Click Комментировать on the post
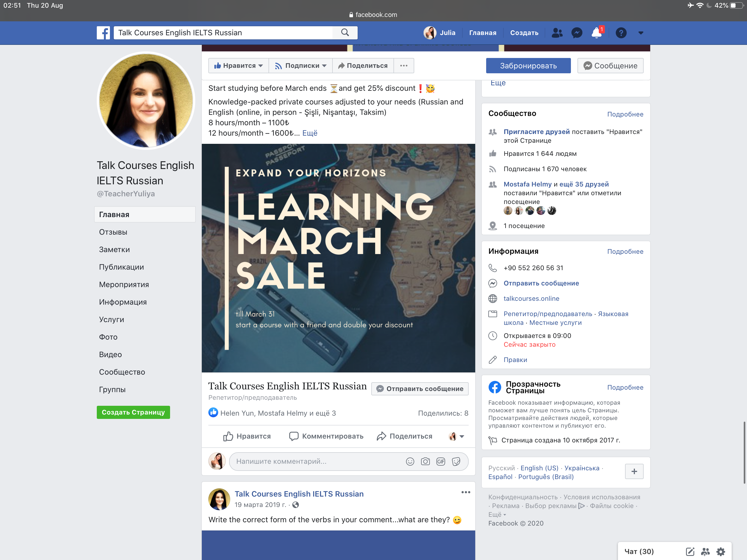Image resolution: width=747 pixels, height=560 pixels. 326,436
